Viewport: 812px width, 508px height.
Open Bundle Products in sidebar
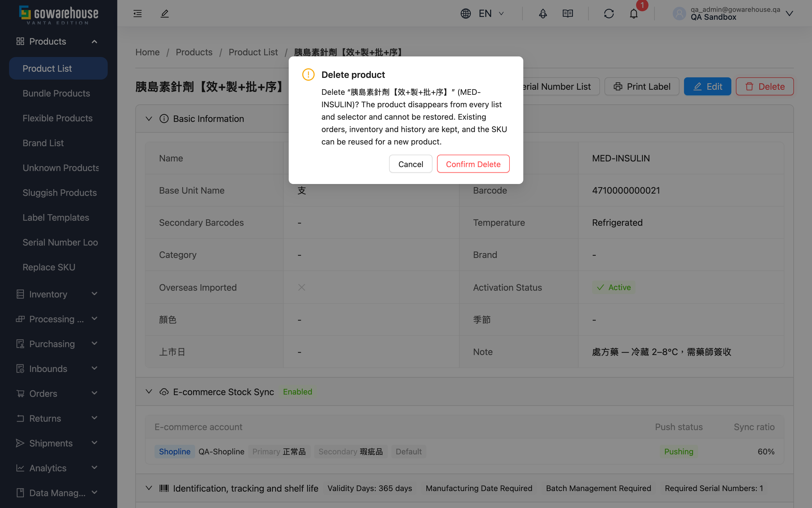58,93
